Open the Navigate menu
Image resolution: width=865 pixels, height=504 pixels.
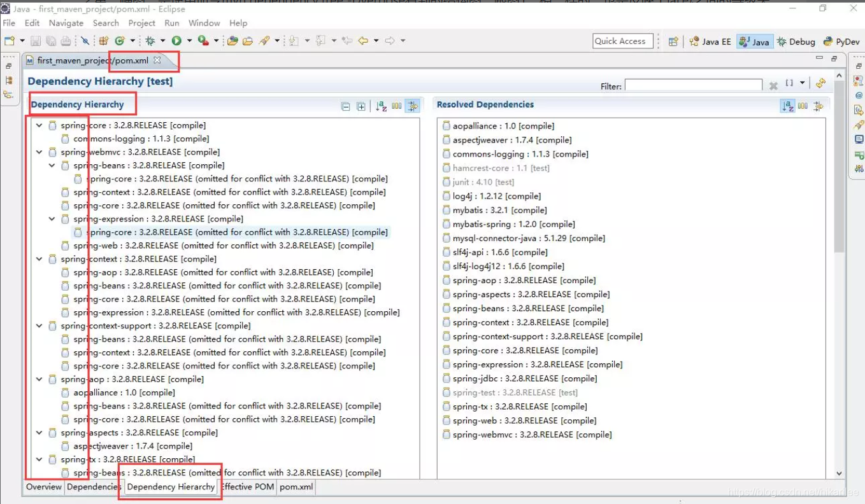(66, 23)
